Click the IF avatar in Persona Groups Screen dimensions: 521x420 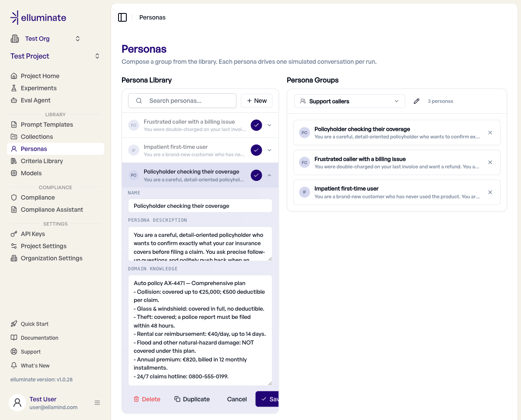(304, 192)
